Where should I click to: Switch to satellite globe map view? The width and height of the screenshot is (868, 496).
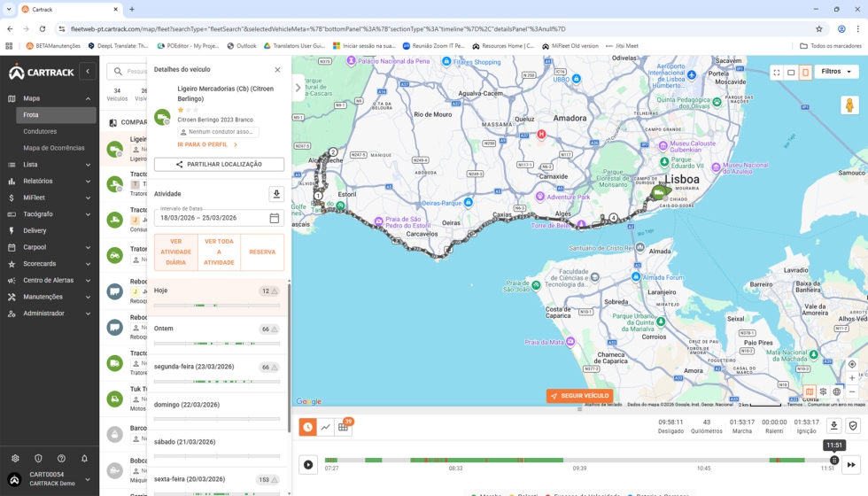point(837,391)
